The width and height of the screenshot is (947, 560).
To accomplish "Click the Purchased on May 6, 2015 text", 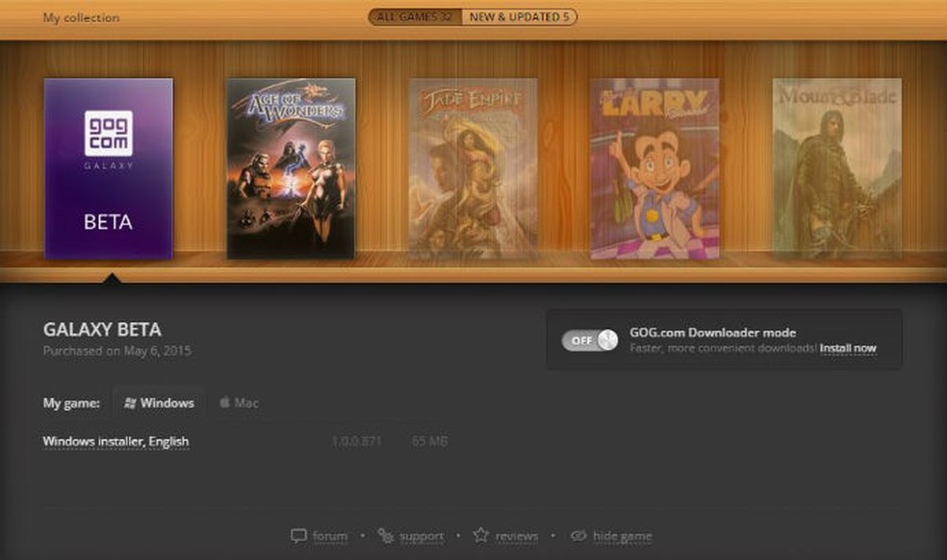I will (x=117, y=350).
